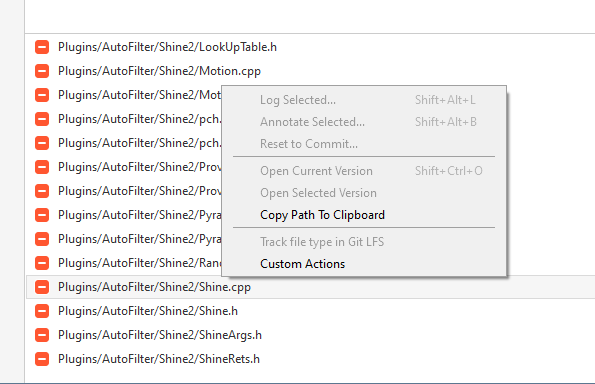595x384 pixels.
Task: Click the red icon beside ShineArgs.h
Action: click(42, 335)
